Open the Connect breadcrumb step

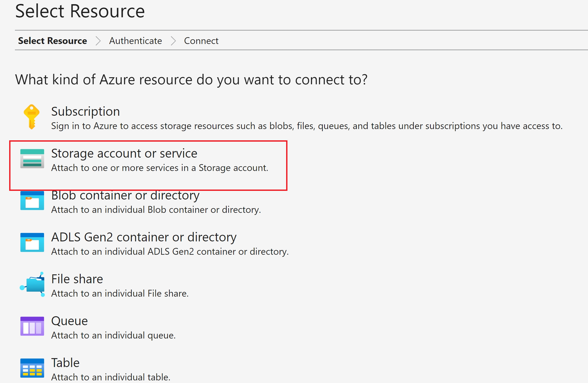(x=201, y=41)
